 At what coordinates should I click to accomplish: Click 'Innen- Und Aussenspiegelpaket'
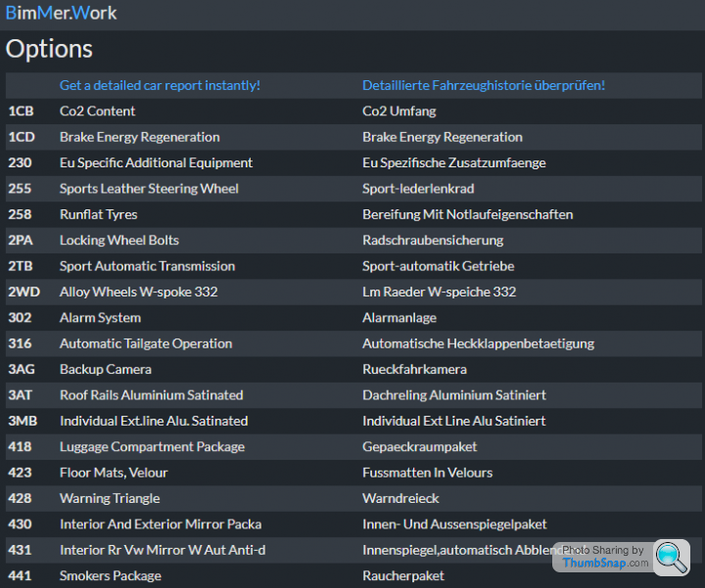(454, 524)
